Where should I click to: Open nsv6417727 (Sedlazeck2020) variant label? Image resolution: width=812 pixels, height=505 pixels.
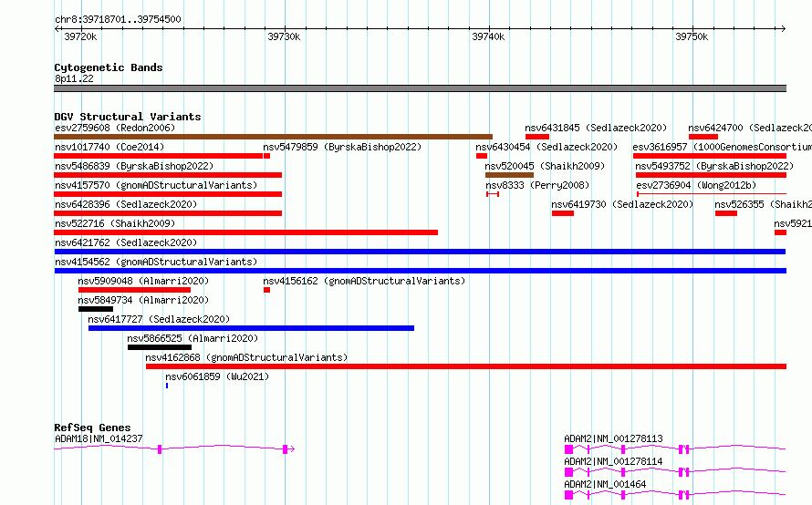click(159, 319)
